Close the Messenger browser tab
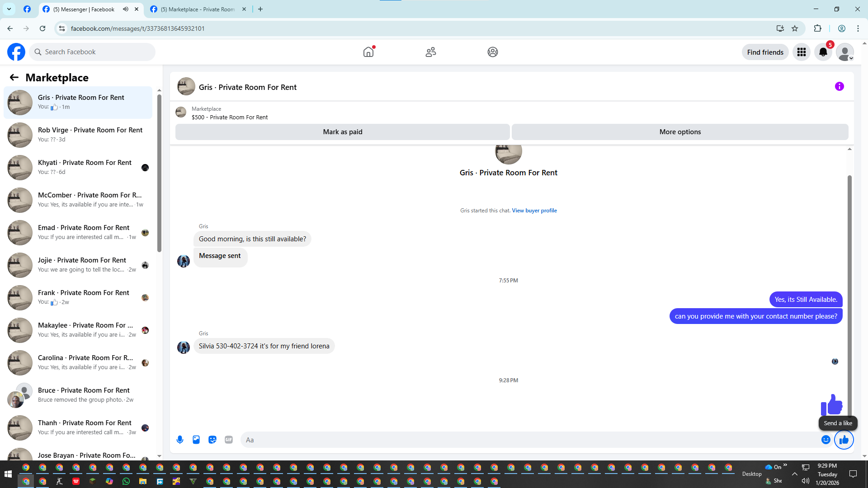868x488 pixels. point(137,9)
